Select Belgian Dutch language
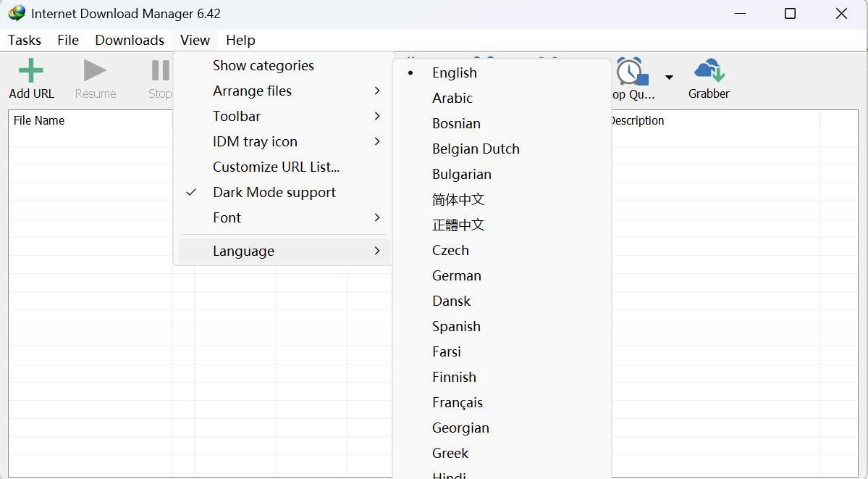The image size is (868, 479). (502, 149)
